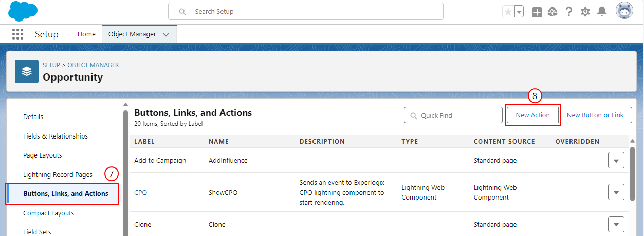Image resolution: width=644 pixels, height=236 pixels.
Task: Sort by the TYPE column header
Action: point(410,142)
